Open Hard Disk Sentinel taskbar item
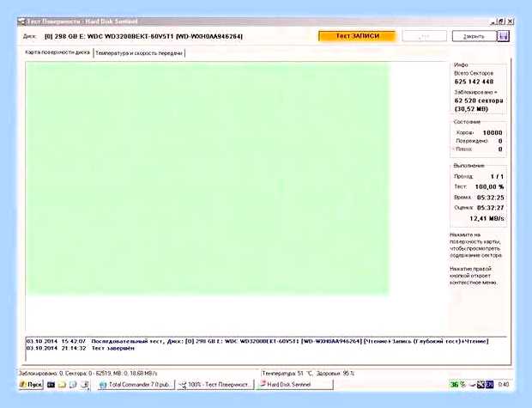This screenshot has height=408, width=532. point(294,385)
